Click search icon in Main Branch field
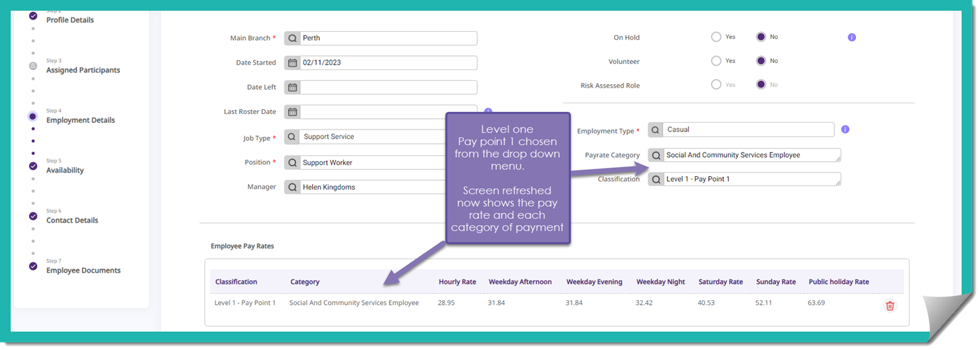This screenshot has height=350, width=980. point(293,38)
